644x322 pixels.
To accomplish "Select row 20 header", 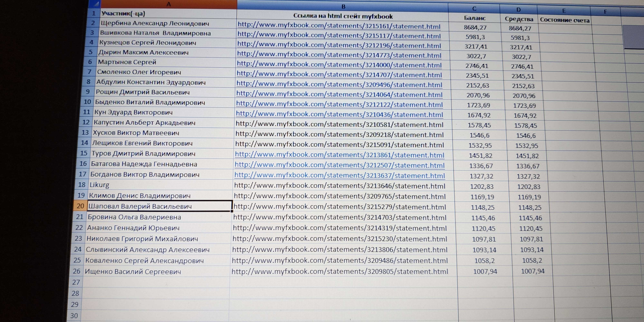I will (80, 206).
